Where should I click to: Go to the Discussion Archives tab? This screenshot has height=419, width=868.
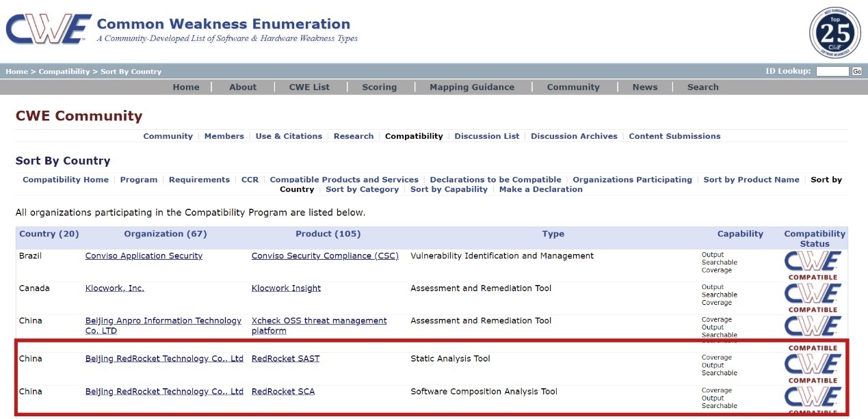(x=573, y=136)
